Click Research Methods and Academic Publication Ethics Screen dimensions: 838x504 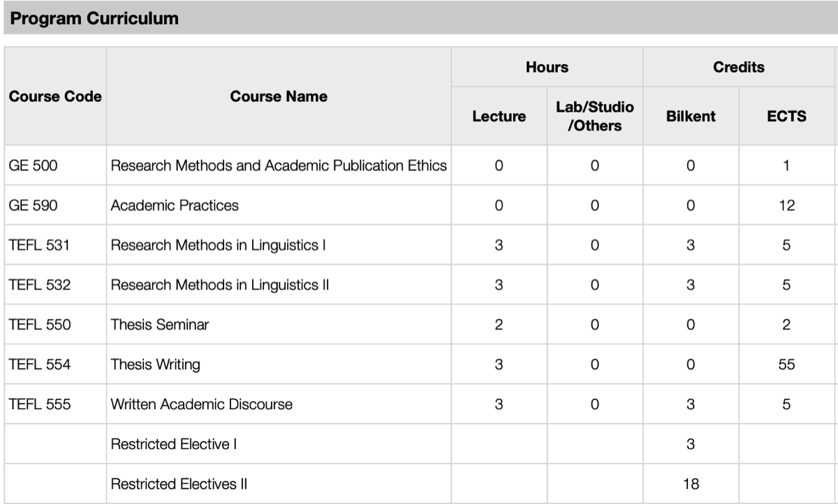279,165
